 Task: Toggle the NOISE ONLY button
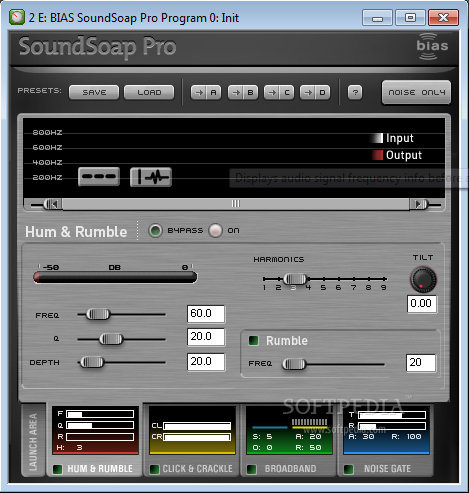pyautogui.click(x=416, y=92)
